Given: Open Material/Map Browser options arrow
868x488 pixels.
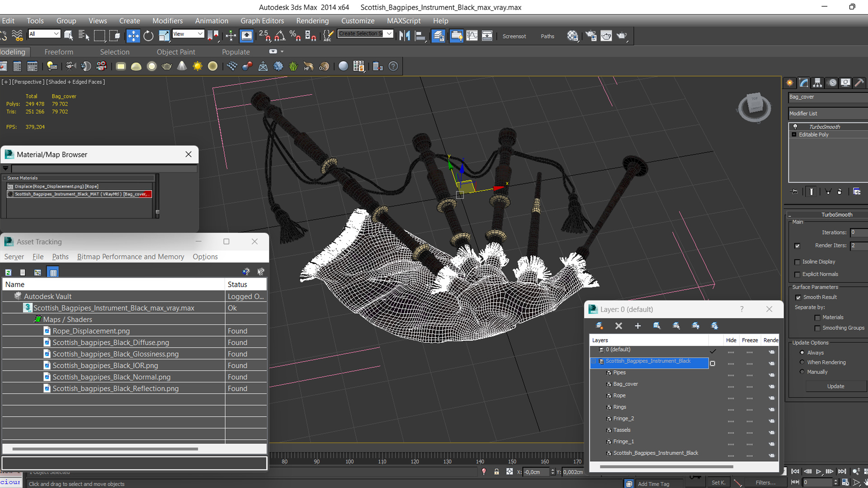Looking at the screenshot, I should point(5,168).
